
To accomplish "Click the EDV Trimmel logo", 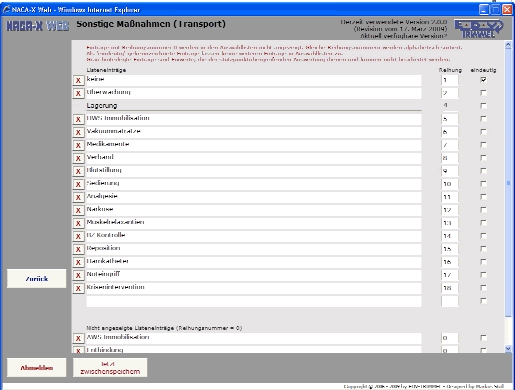I will click(478, 29).
